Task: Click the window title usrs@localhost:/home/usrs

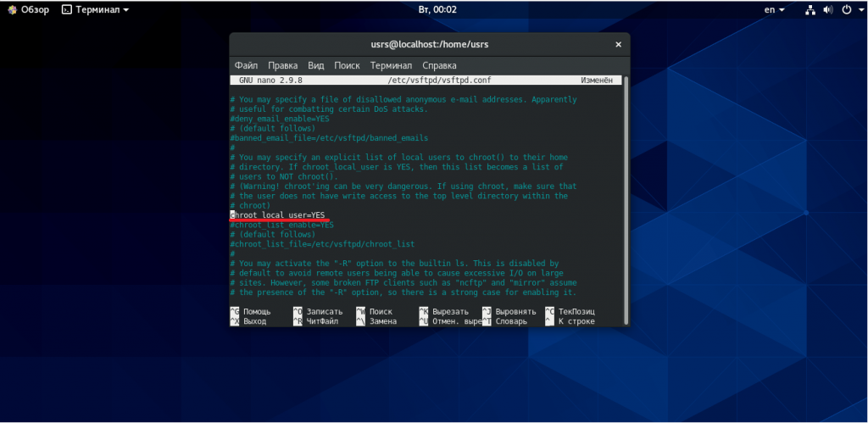Action: 430,44
